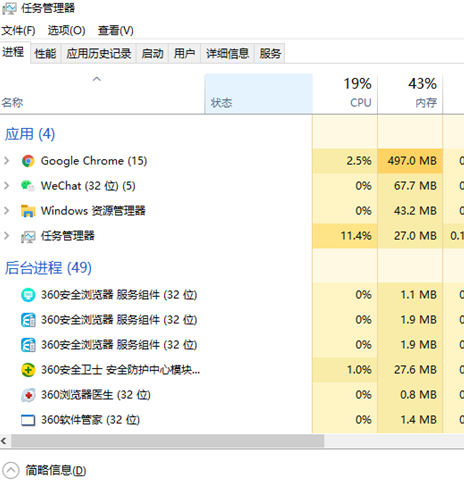This screenshot has width=464, height=486.
Task: Open the 启动 tab
Action: click(152, 53)
